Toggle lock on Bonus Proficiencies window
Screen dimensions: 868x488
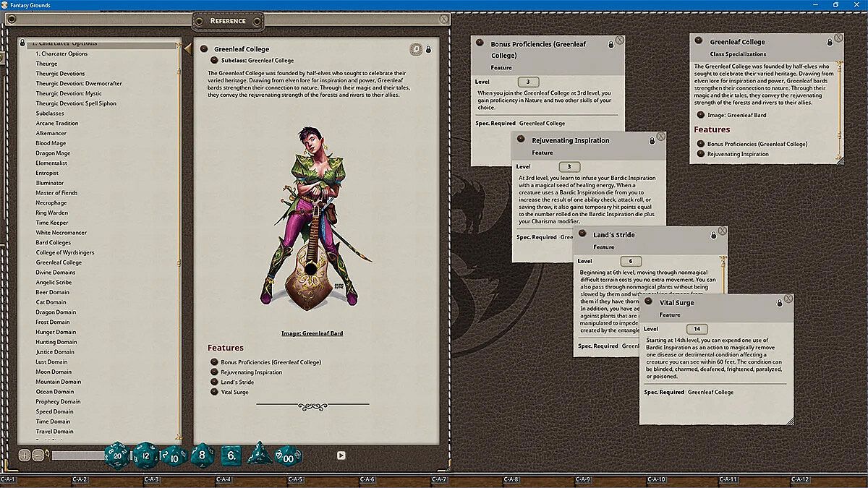tap(611, 45)
